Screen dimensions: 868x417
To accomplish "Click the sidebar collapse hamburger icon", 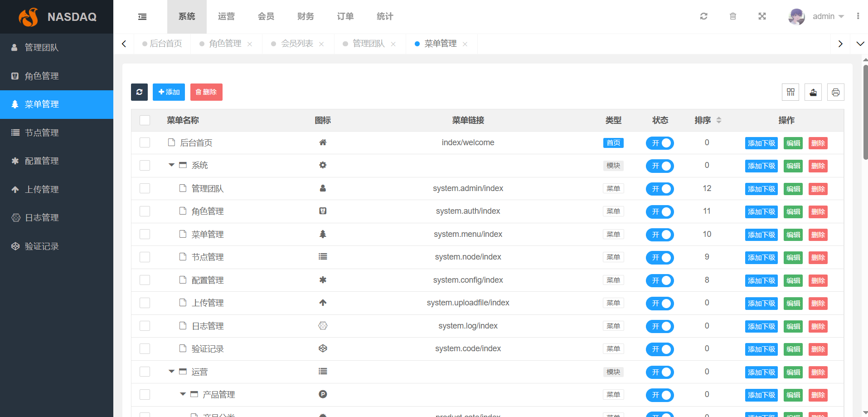I will coord(142,17).
